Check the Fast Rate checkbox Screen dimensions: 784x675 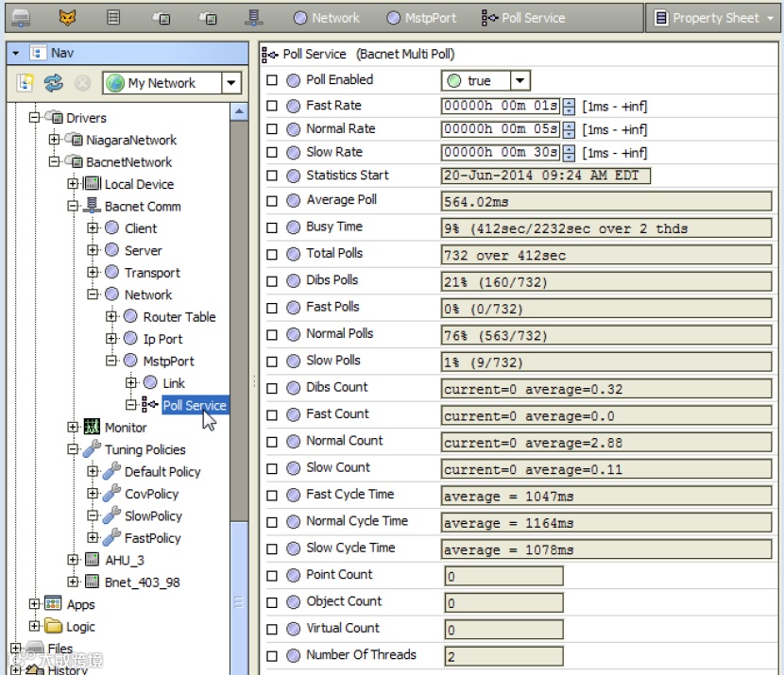coord(272,106)
